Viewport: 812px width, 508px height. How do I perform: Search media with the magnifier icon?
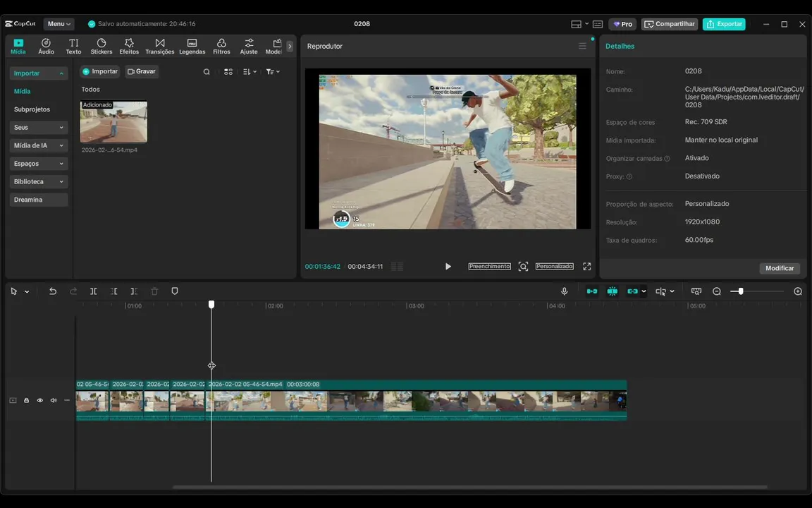pos(207,72)
